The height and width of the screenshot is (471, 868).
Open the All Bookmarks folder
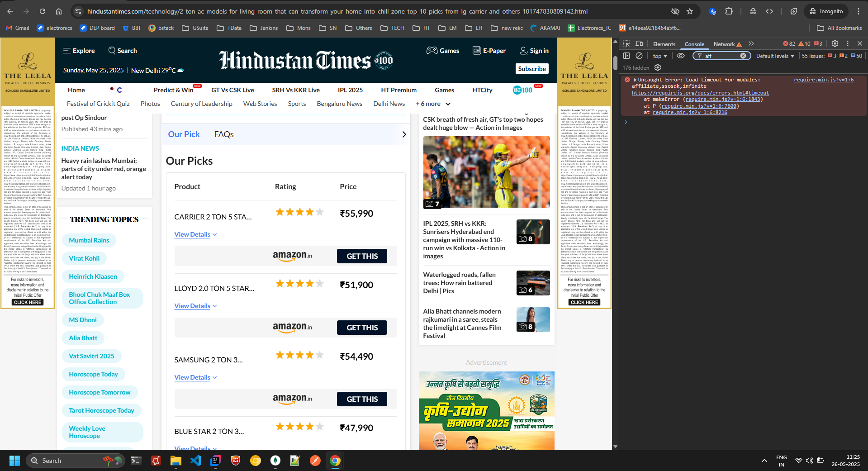tap(840, 28)
